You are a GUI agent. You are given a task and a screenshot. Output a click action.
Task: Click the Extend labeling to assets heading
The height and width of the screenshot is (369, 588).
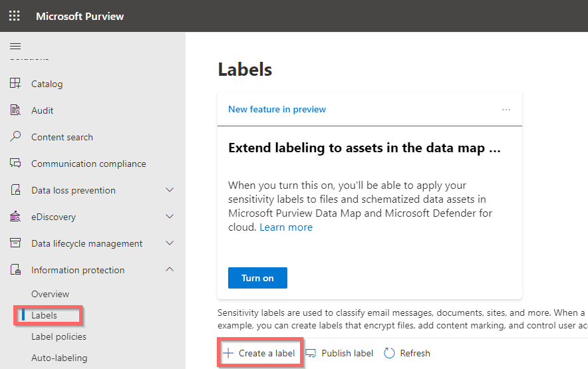point(365,148)
